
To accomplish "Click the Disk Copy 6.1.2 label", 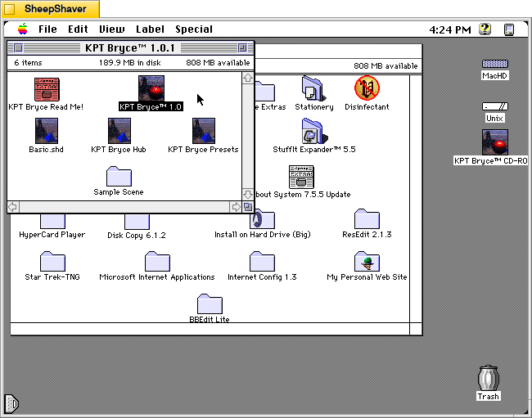I will [137, 235].
